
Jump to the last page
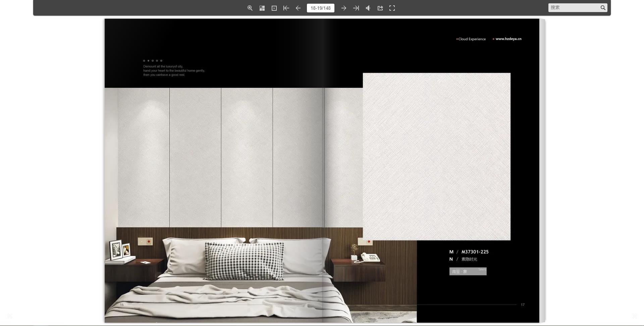(x=356, y=8)
